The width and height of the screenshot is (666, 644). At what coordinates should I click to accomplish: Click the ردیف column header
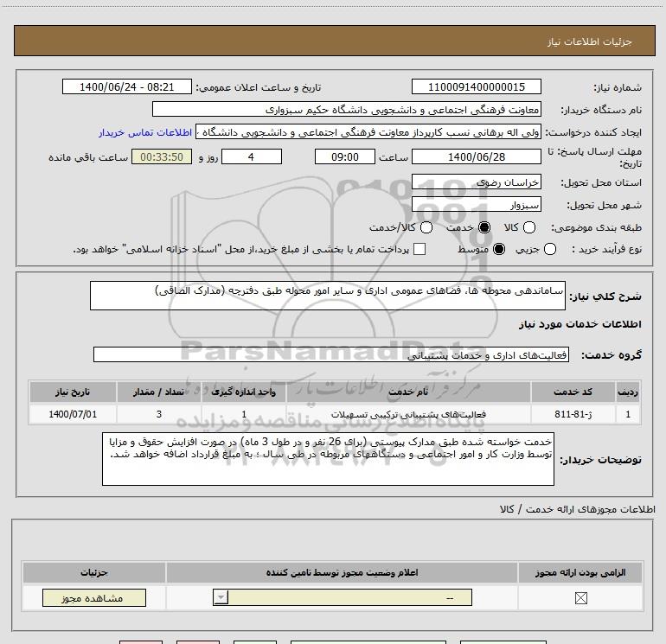point(628,392)
